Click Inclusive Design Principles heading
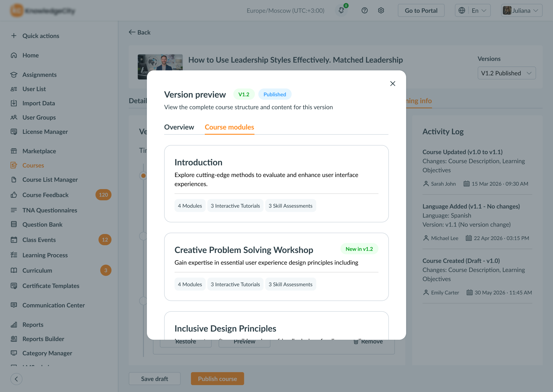The width and height of the screenshot is (553, 392). [x=225, y=328]
